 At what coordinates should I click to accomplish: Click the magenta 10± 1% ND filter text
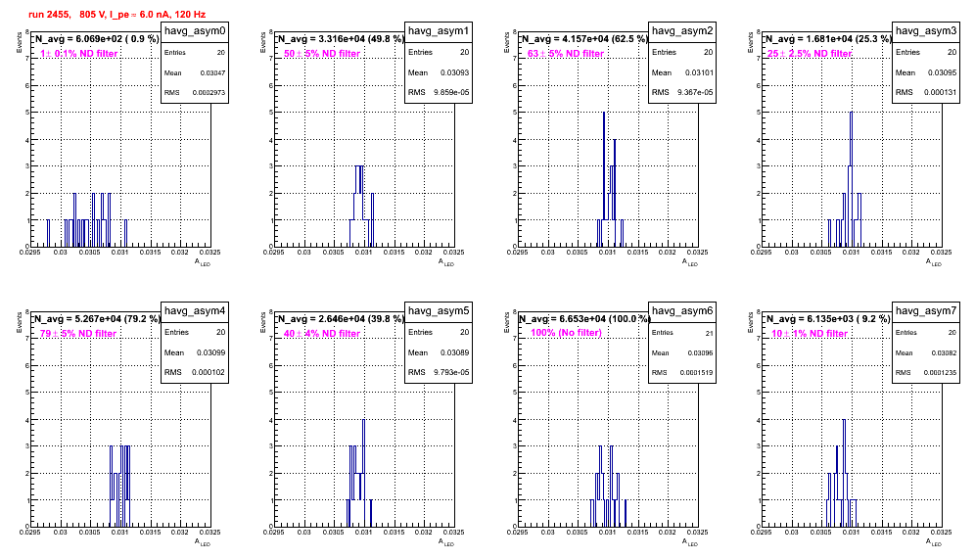pyautogui.click(x=810, y=334)
